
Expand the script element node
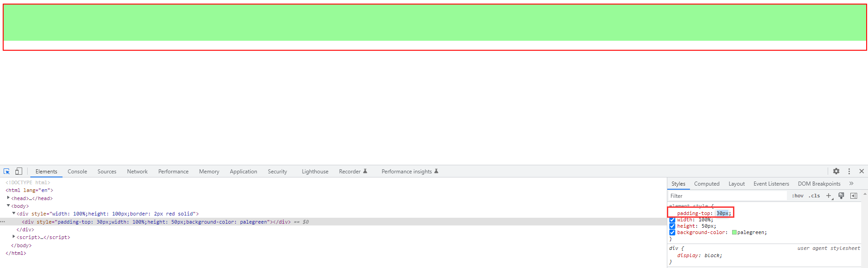pos(14,237)
